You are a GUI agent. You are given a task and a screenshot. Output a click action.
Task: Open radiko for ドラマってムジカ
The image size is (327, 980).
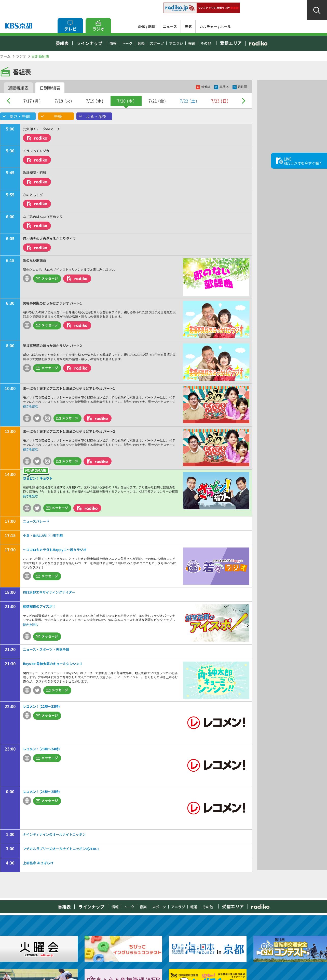click(37, 160)
